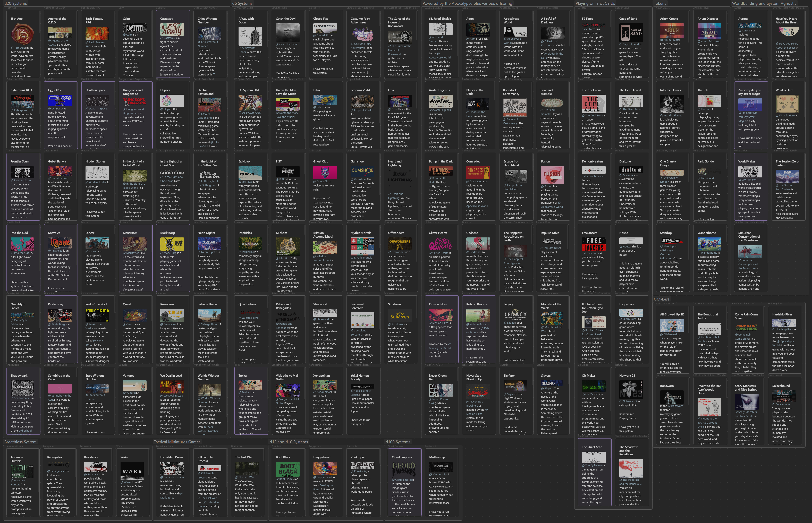The image size is (812, 523).
Task: Select the Breathless System group label
Action: [x=20, y=442]
